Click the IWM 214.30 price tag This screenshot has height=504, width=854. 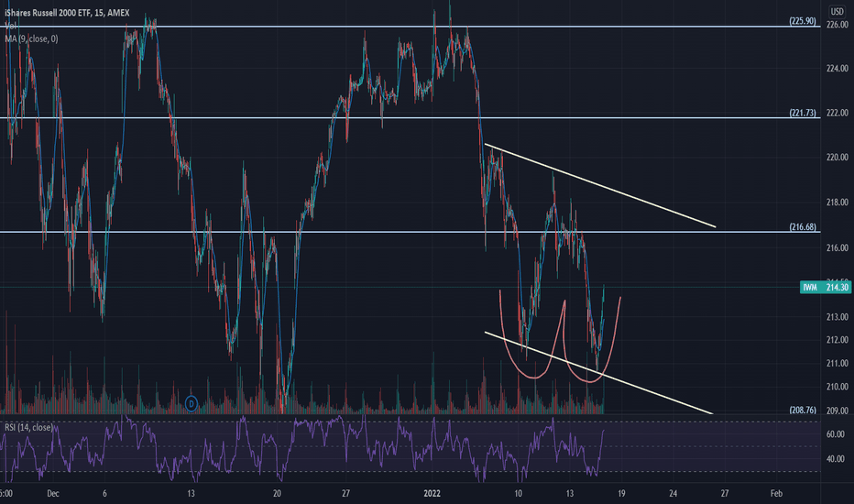pos(825,287)
